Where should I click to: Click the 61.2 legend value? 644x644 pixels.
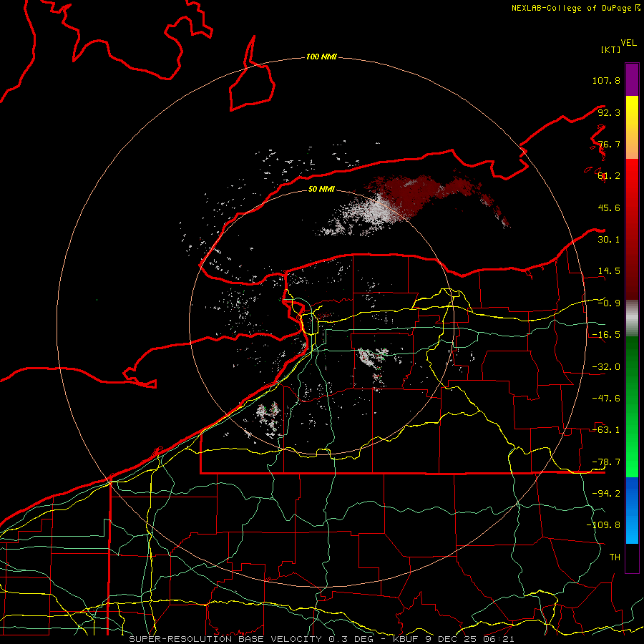tap(609, 176)
